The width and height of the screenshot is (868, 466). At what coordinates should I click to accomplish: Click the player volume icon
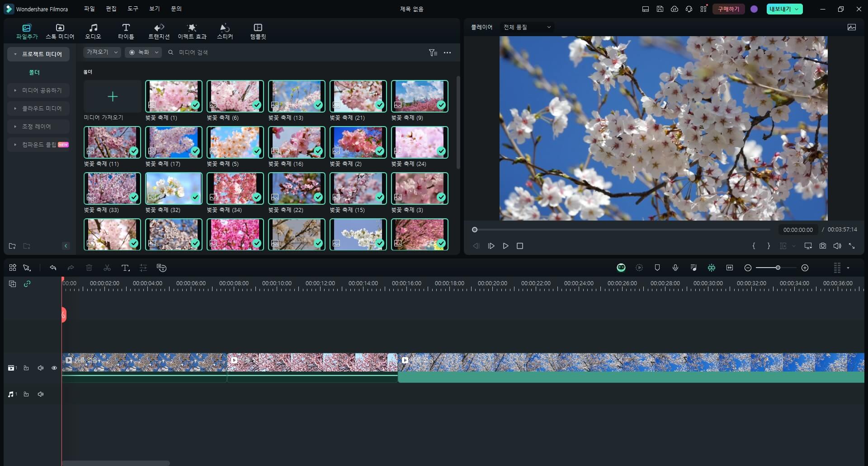837,246
